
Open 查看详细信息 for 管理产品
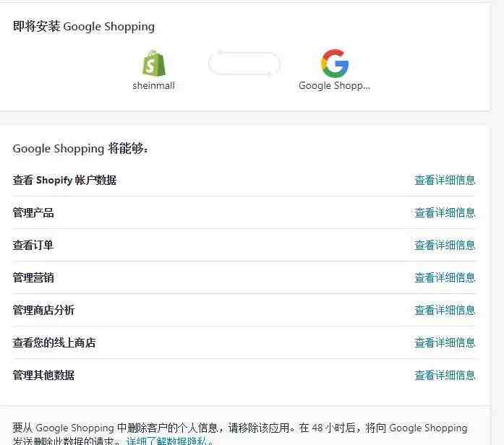[x=445, y=213]
